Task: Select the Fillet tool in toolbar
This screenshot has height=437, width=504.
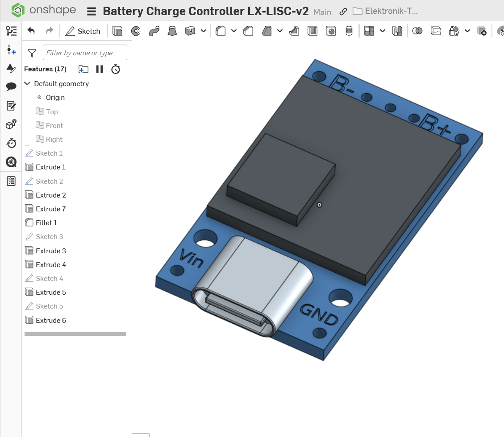Action: tap(221, 31)
